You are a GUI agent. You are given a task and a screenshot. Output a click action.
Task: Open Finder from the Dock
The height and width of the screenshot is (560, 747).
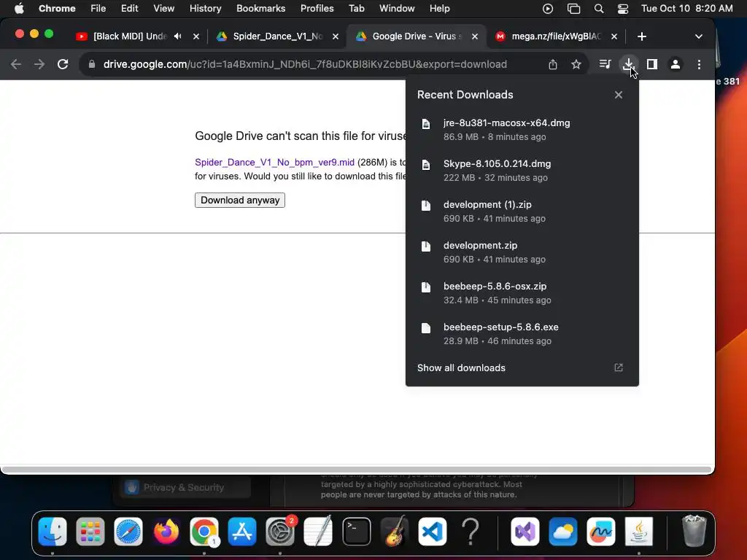click(x=53, y=531)
